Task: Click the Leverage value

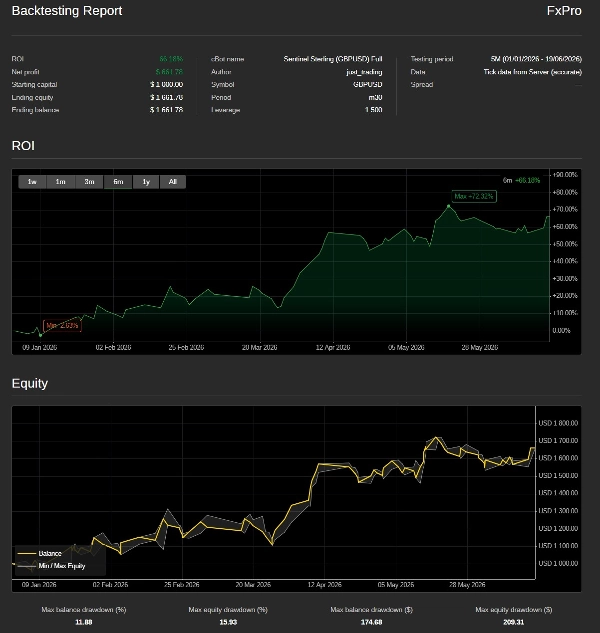Action: click(373, 110)
